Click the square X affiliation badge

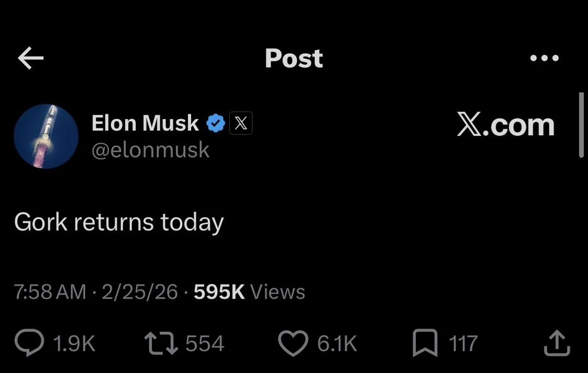[241, 124]
